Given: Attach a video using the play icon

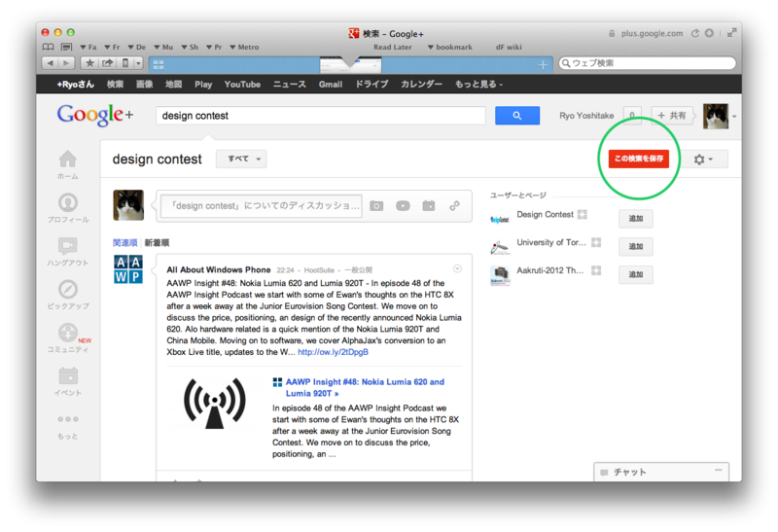Looking at the screenshot, I should point(403,205).
